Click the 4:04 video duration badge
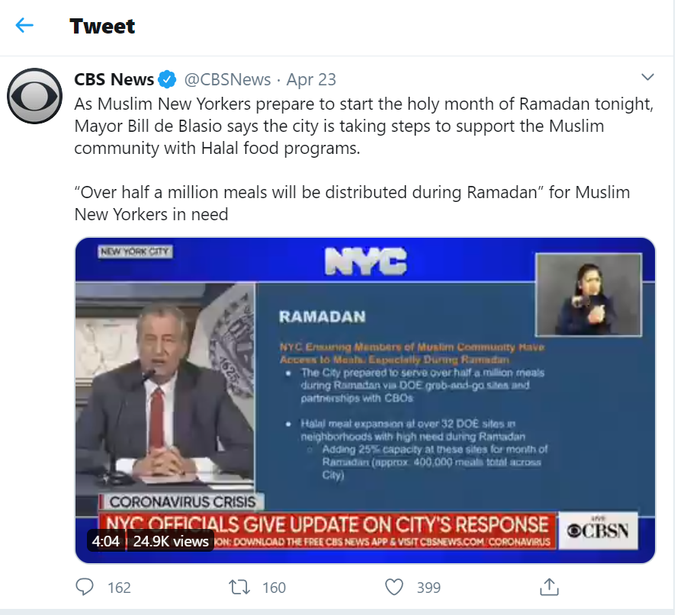The width and height of the screenshot is (700, 615). click(106, 541)
